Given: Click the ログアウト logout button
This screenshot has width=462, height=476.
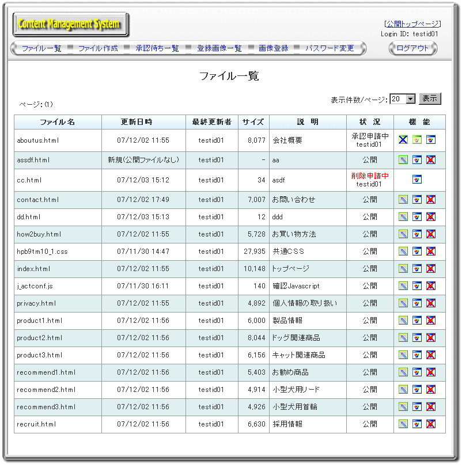Looking at the screenshot, I should point(413,48).
